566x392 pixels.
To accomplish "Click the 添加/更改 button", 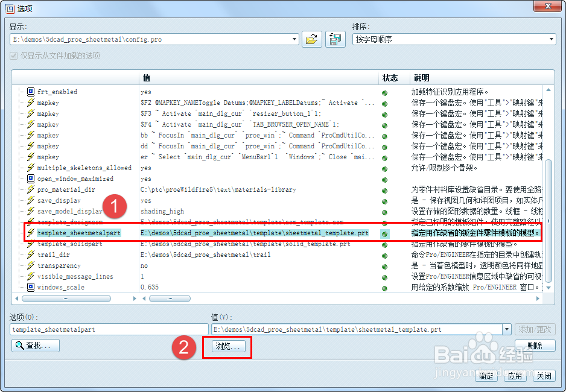I will click(535, 329).
